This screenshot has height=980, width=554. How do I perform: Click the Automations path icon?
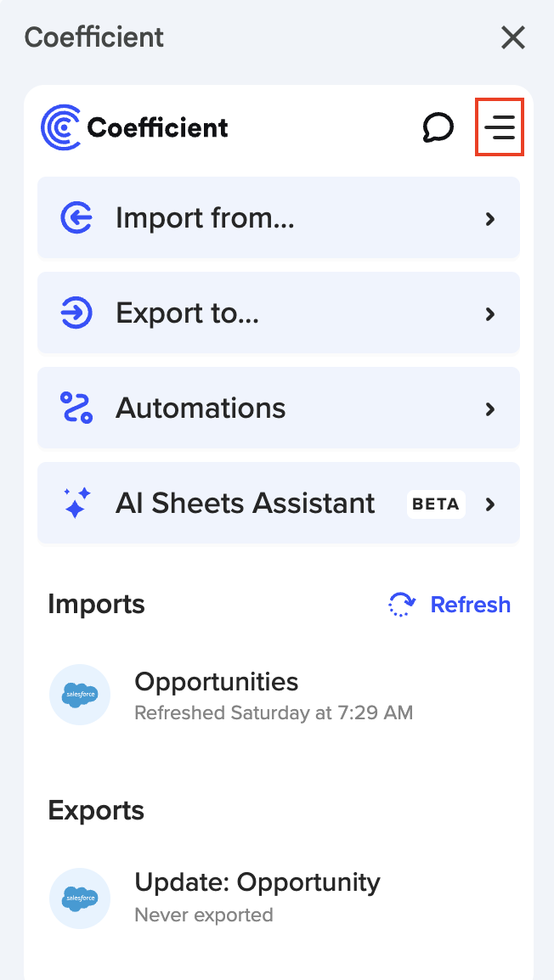pos(76,408)
